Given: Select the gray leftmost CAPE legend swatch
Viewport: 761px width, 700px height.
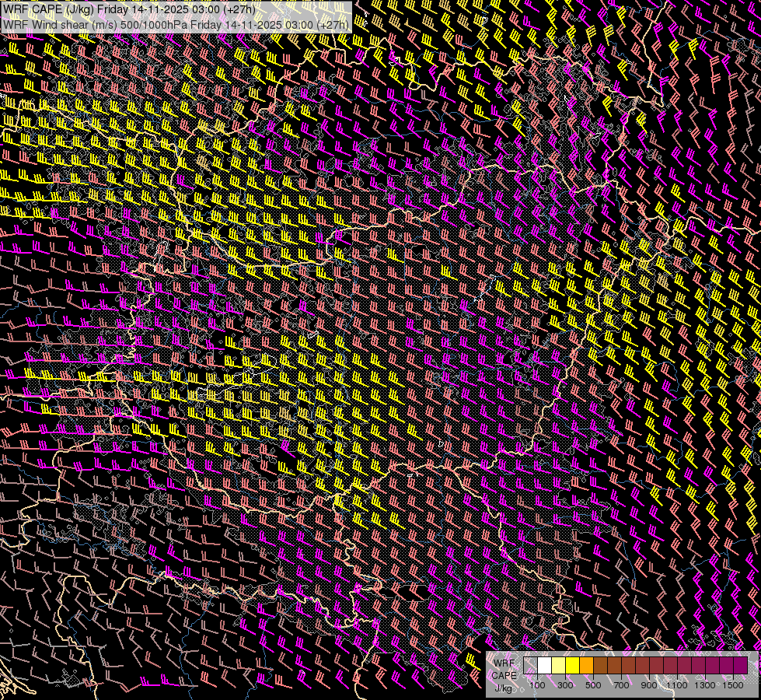Looking at the screenshot, I should point(531,665).
